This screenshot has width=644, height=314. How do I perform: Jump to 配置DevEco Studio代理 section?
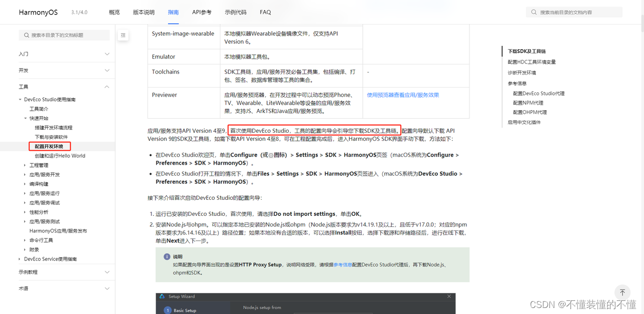click(x=539, y=94)
